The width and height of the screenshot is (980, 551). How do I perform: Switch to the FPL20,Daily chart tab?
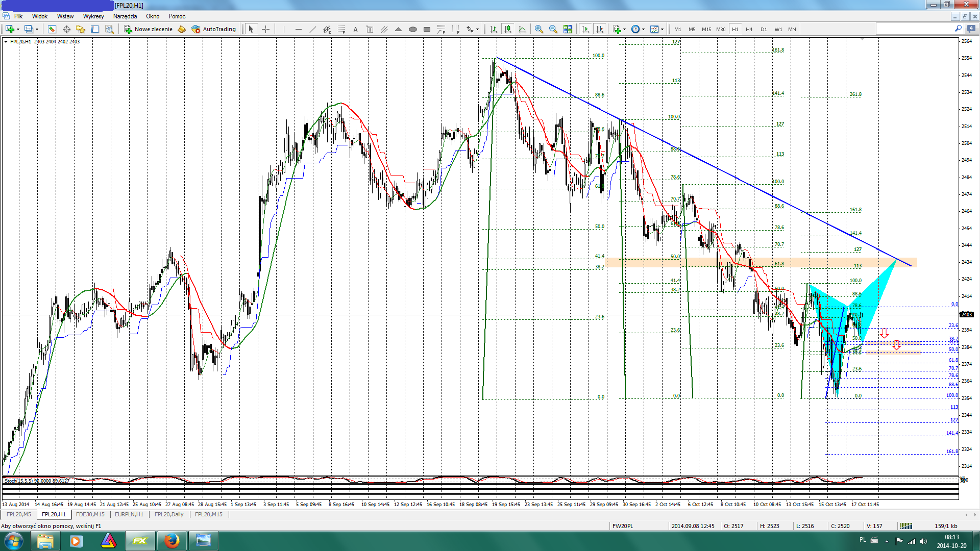[168, 514]
